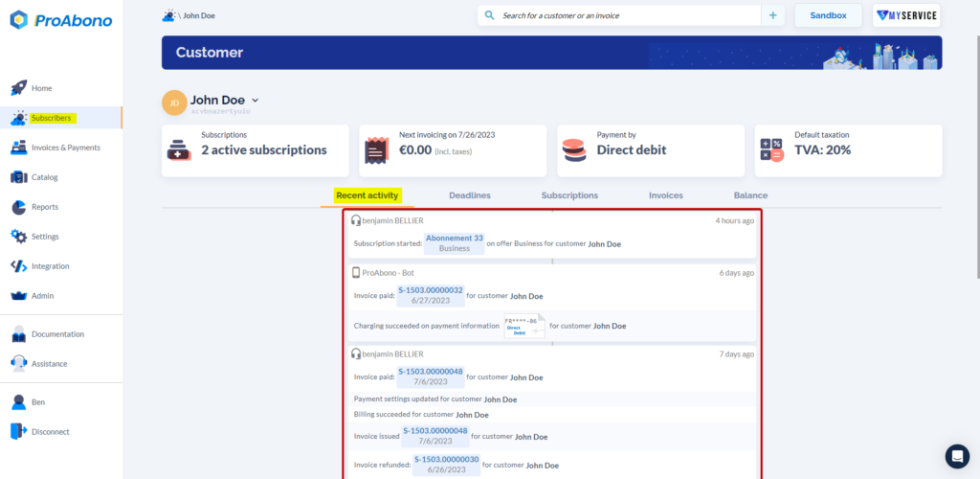This screenshot has height=479, width=980.
Task: Click the Invoices & Payments cash register icon
Action: 19,148
